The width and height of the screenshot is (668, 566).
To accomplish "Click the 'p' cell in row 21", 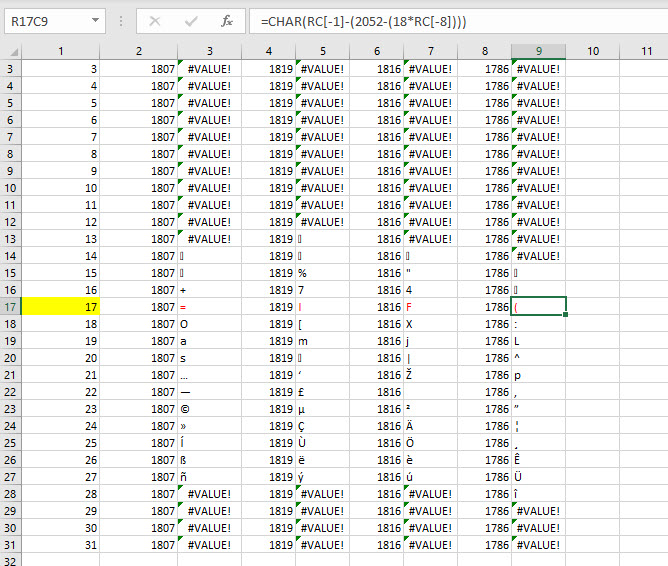I will click(x=539, y=375).
